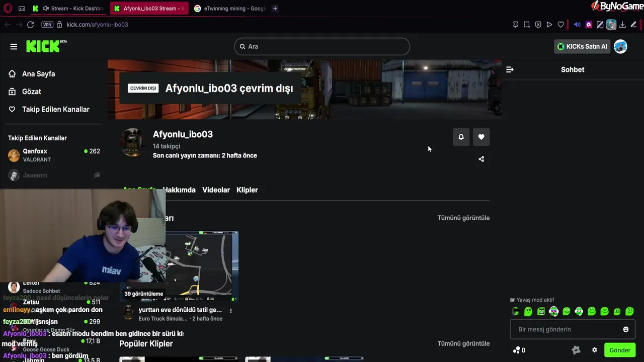
Task: Switch to the Klipler tab
Action: (247, 190)
